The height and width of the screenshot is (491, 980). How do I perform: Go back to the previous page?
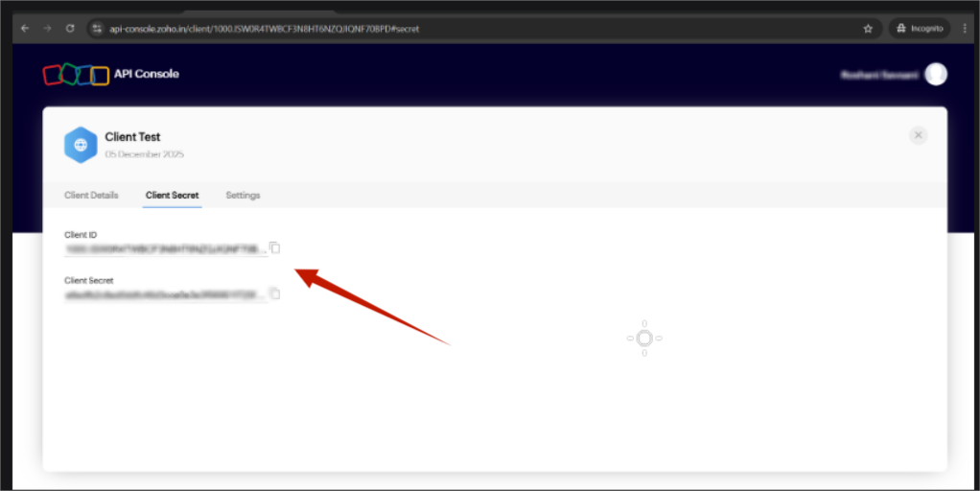[25, 29]
